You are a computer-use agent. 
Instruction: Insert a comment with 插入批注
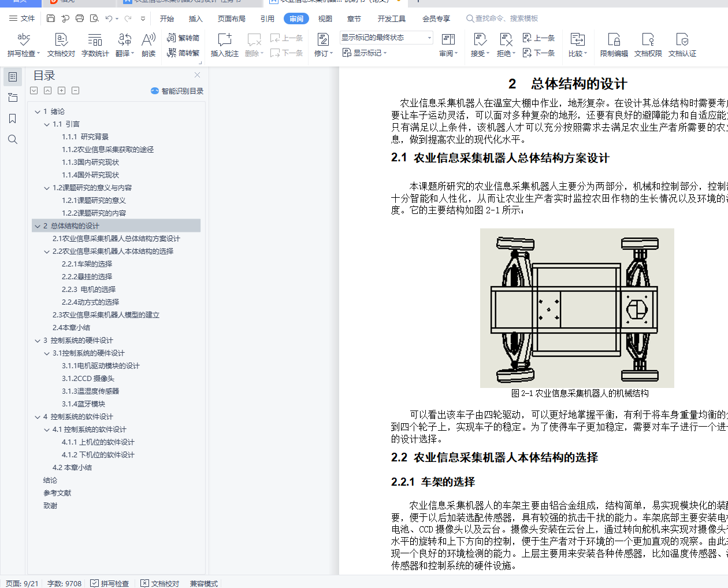225,45
